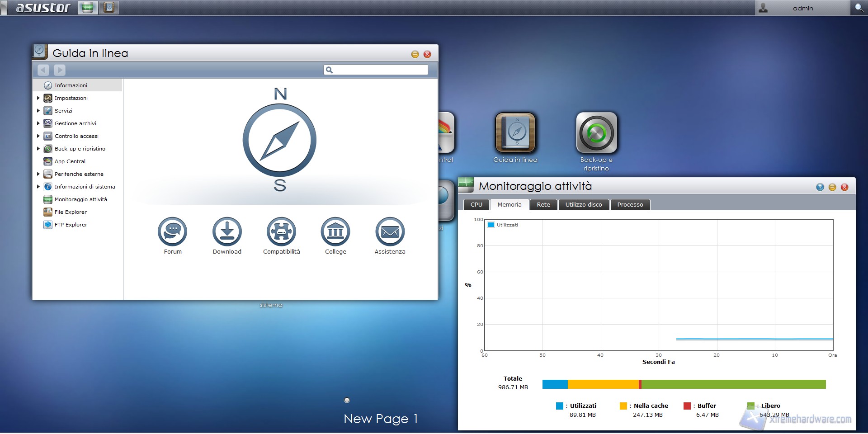Switch to the Rete tab
The width and height of the screenshot is (868, 434).
point(543,205)
